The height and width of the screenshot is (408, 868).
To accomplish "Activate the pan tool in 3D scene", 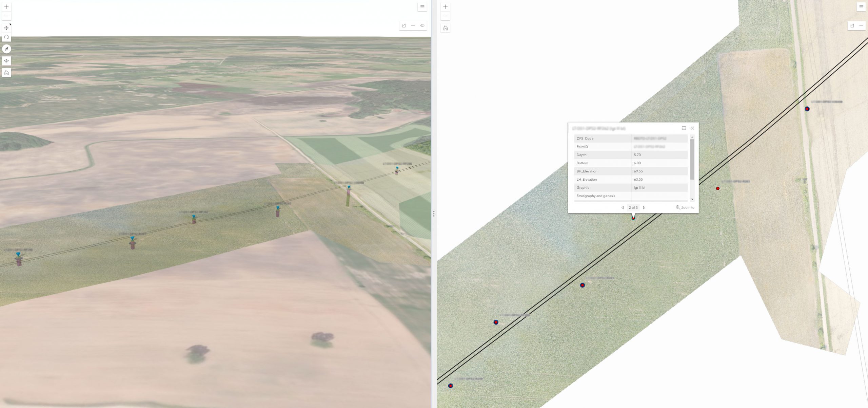I will pos(6,28).
